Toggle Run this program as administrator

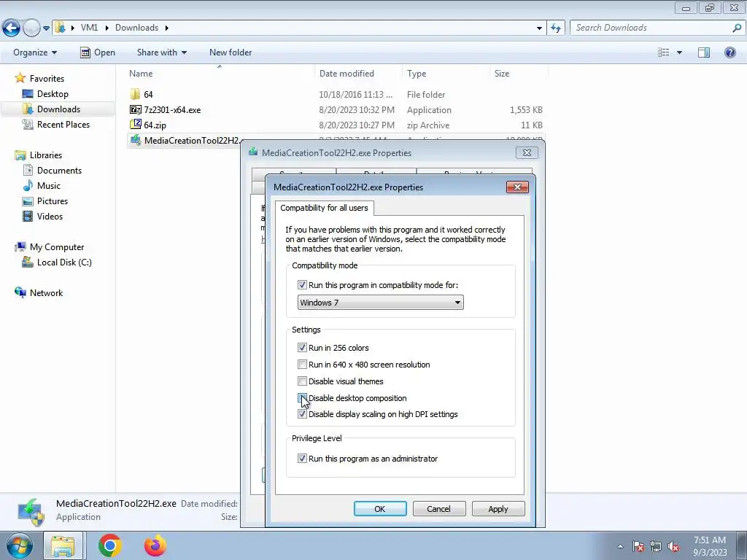[x=302, y=458]
